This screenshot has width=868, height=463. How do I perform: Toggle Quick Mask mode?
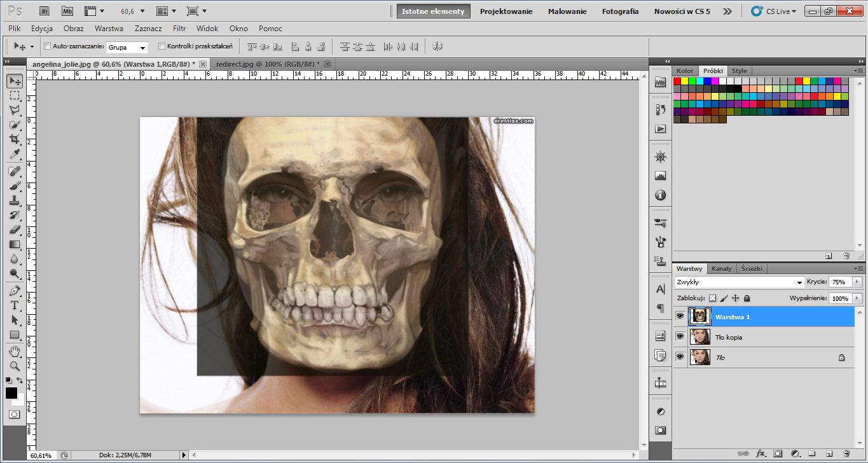[x=14, y=414]
